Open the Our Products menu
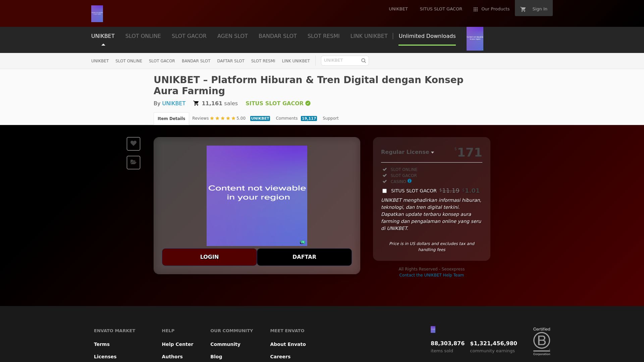Image resolution: width=644 pixels, height=362 pixels. point(495,9)
